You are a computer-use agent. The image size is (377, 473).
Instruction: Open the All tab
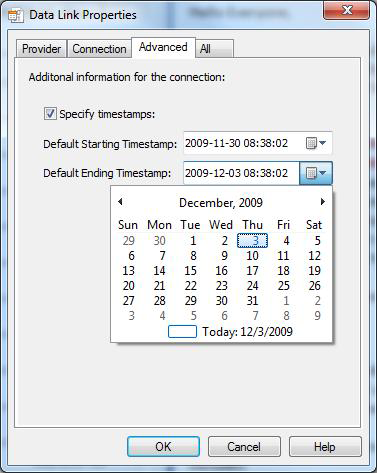tap(214, 49)
